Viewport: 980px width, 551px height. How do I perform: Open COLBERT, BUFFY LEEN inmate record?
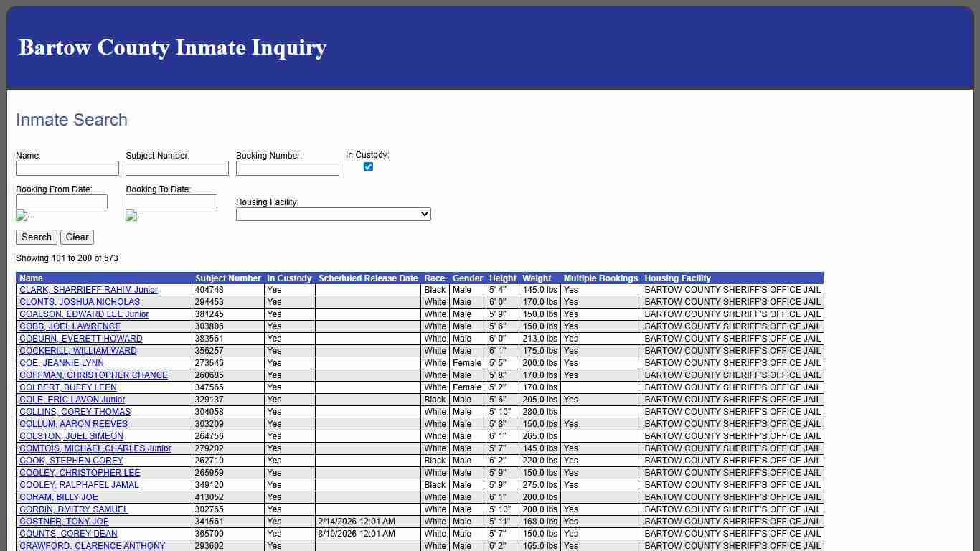(x=67, y=387)
